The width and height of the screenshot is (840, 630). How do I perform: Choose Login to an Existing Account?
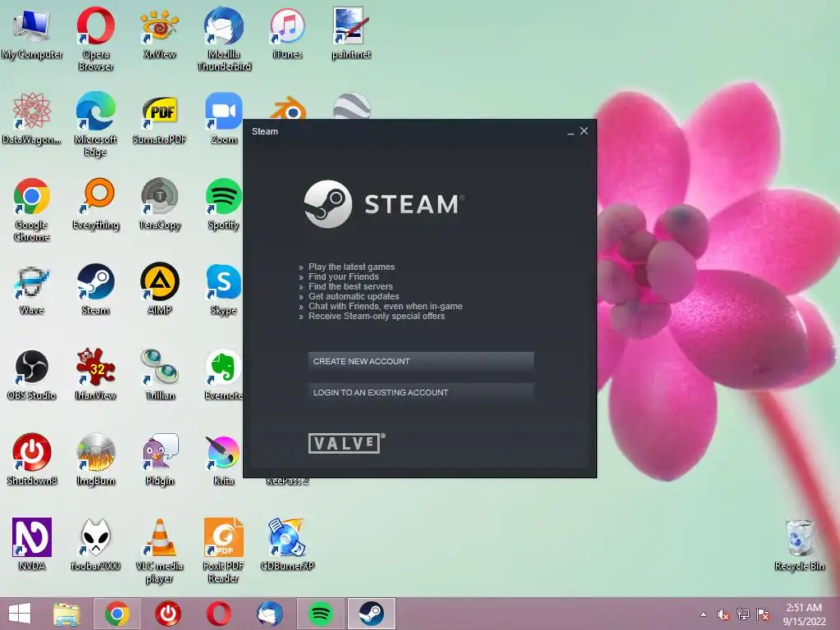coord(421,392)
